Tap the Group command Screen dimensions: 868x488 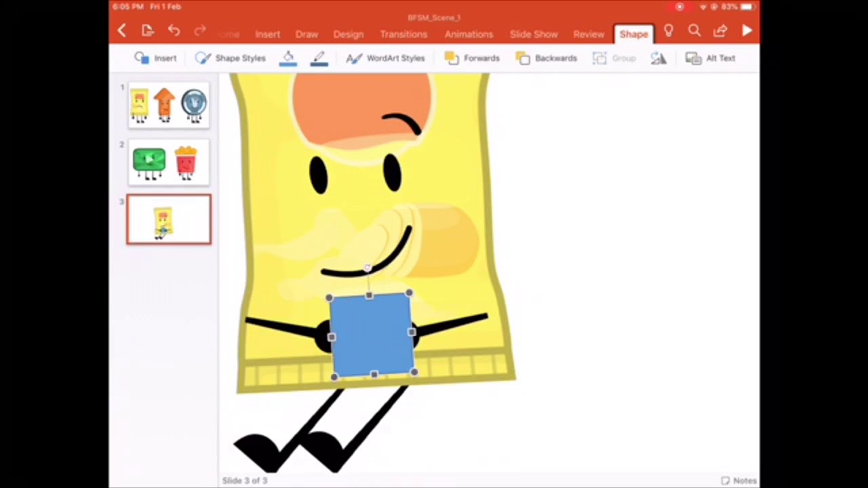tap(614, 58)
